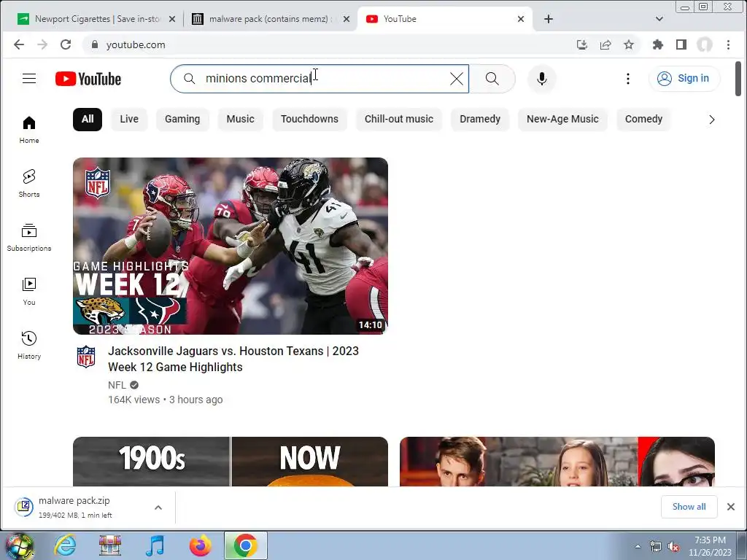Select the Touchdowns filter chip

click(x=309, y=119)
